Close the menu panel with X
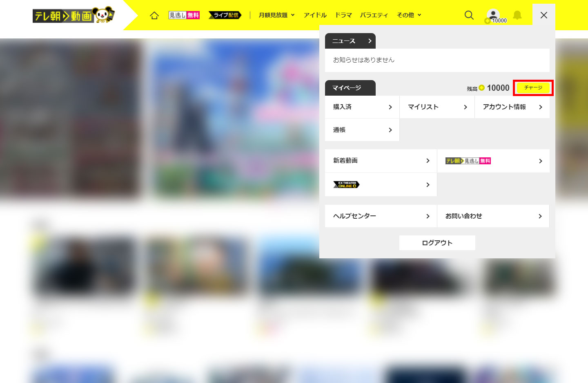 click(543, 15)
